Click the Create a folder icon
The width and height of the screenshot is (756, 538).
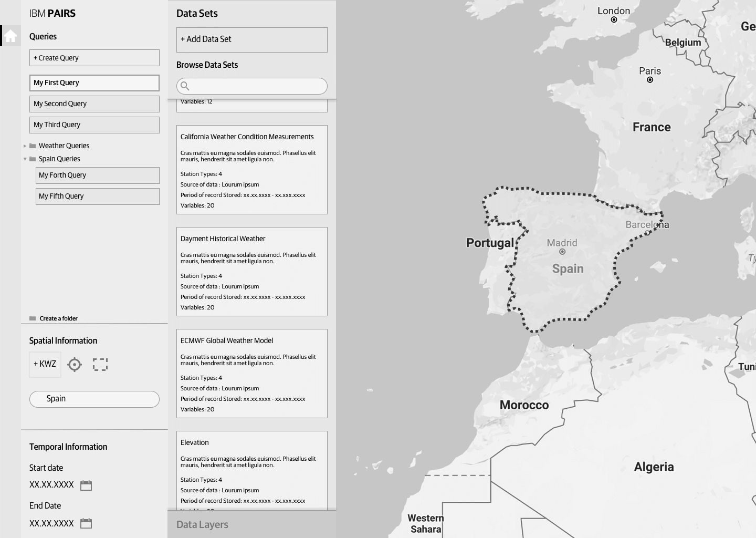point(31,318)
